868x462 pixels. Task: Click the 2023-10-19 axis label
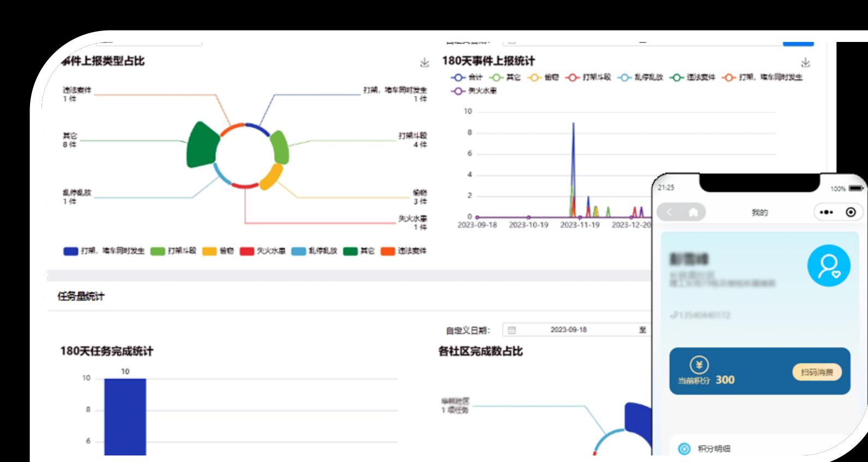click(x=528, y=224)
